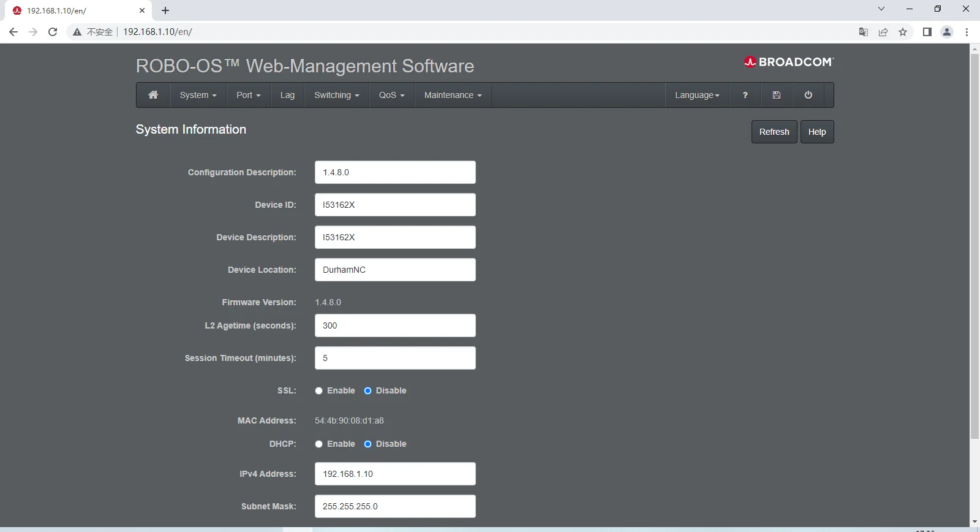Viewport: 980px width, 532px height.
Task: Click the IPv4 Address input field
Action: pyautogui.click(x=395, y=474)
